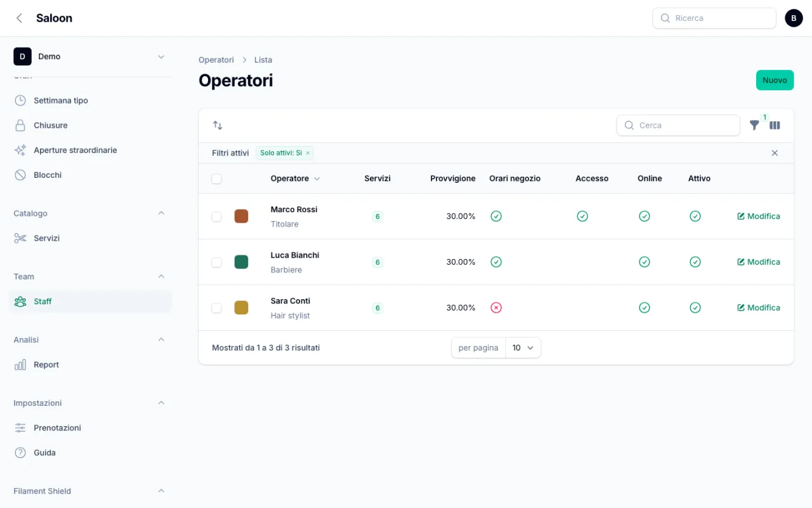Click the Nuovo button
Screen dimensions: 812x508
coord(775,80)
